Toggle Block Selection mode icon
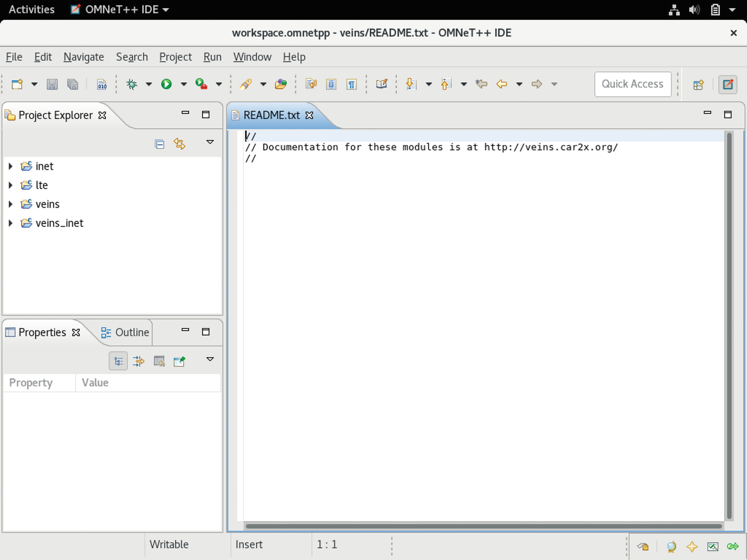 (x=331, y=84)
